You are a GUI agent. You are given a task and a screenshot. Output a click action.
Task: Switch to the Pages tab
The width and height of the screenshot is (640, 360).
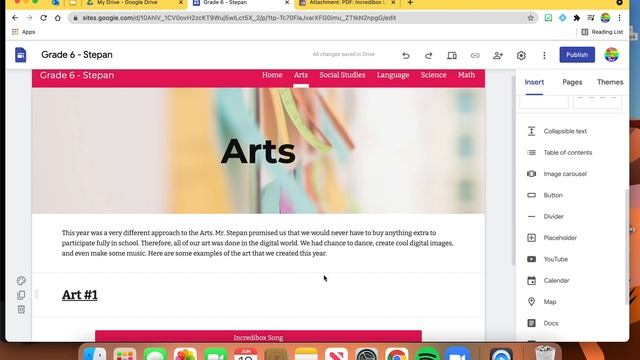[572, 82]
